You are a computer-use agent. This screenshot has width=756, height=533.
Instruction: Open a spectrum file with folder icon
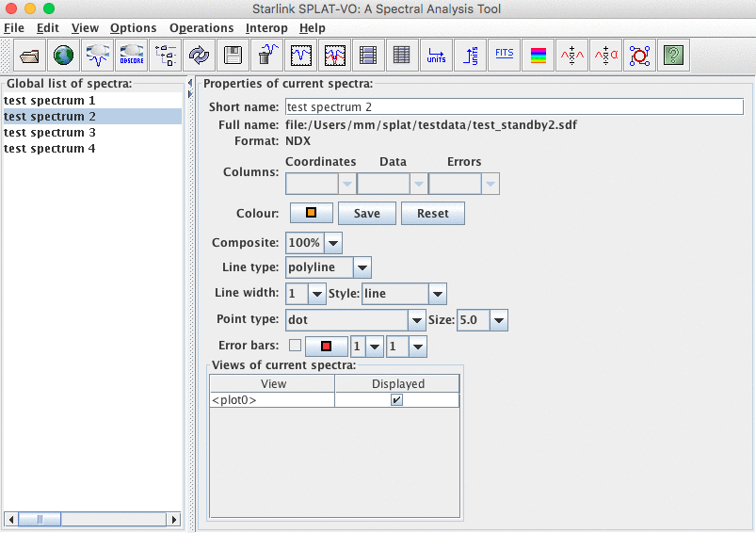[x=29, y=56]
